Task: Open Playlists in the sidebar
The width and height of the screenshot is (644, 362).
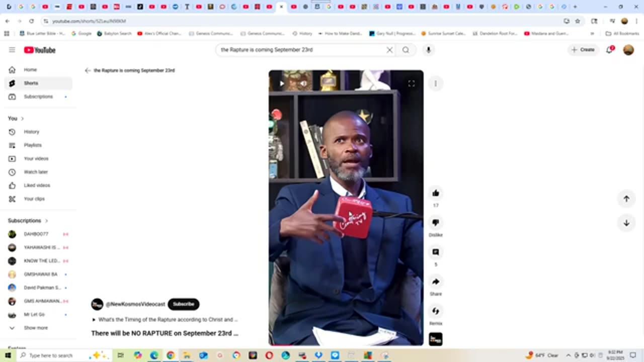Action: pos(38,145)
